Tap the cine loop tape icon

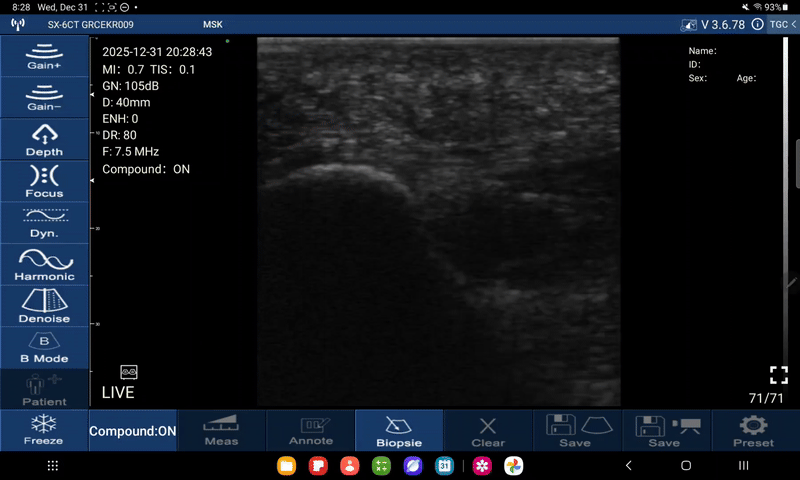click(x=129, y=372)
